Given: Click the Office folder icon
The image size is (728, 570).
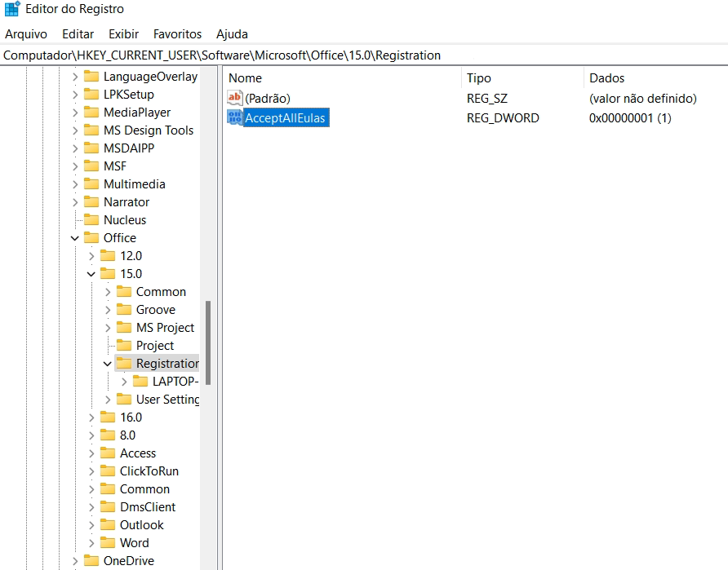Looking at the screenshot, I should (91, 237).
